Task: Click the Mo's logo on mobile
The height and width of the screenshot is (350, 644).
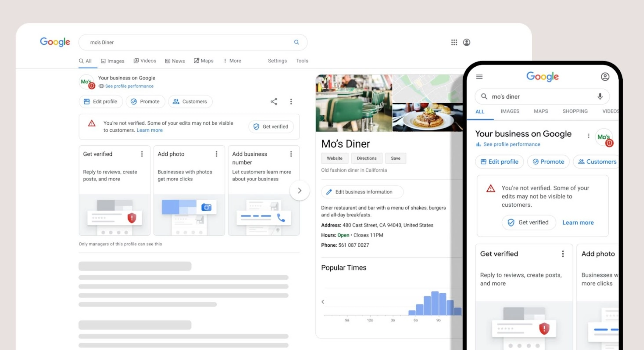Action: 604,137
